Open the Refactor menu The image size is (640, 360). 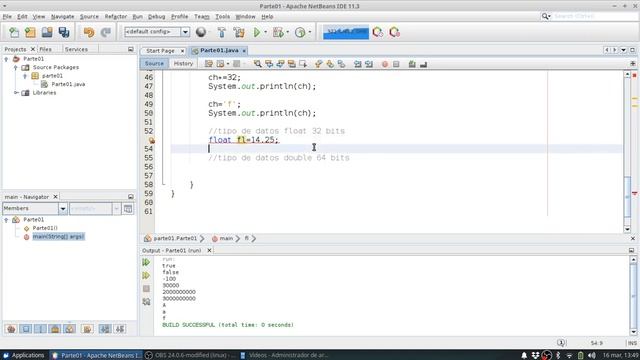coord(116,16)
